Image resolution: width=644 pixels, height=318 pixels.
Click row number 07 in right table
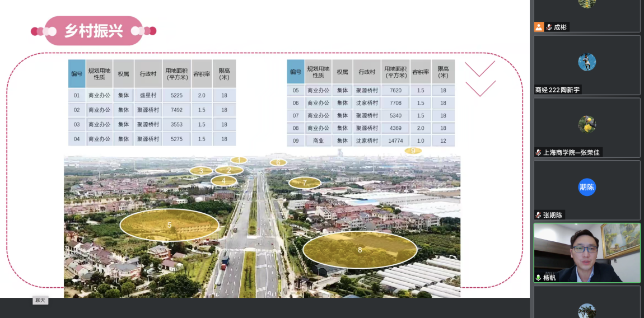tap(296, 116)
